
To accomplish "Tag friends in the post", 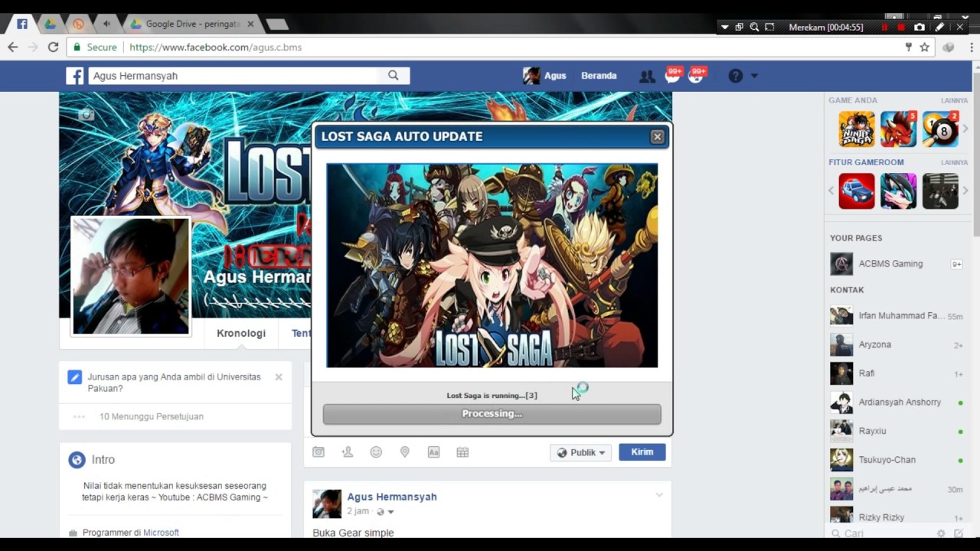I will 348,452.
